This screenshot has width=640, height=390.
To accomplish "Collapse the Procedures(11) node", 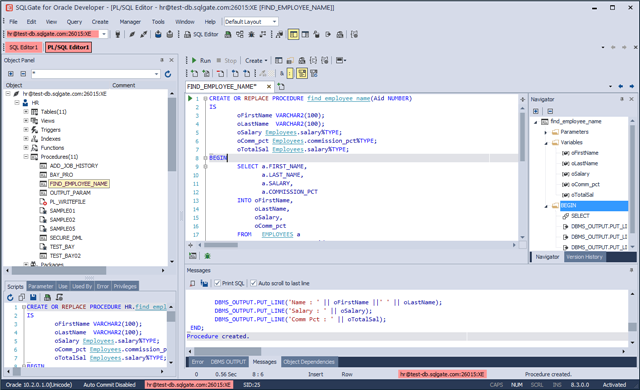I will pos(26,156).
